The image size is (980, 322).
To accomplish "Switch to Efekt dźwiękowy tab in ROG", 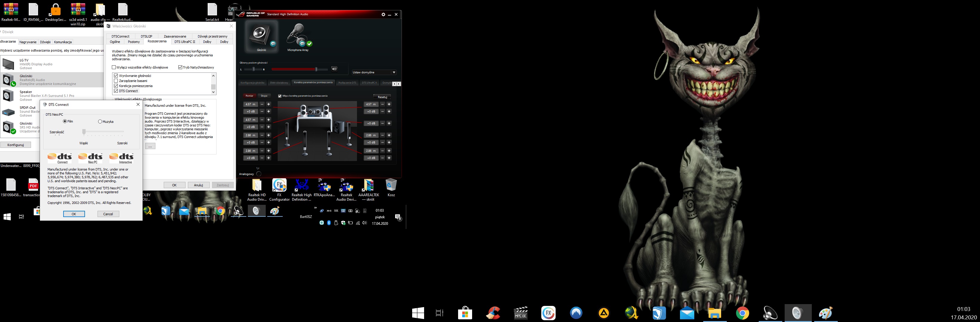I will tap(279, 83).
